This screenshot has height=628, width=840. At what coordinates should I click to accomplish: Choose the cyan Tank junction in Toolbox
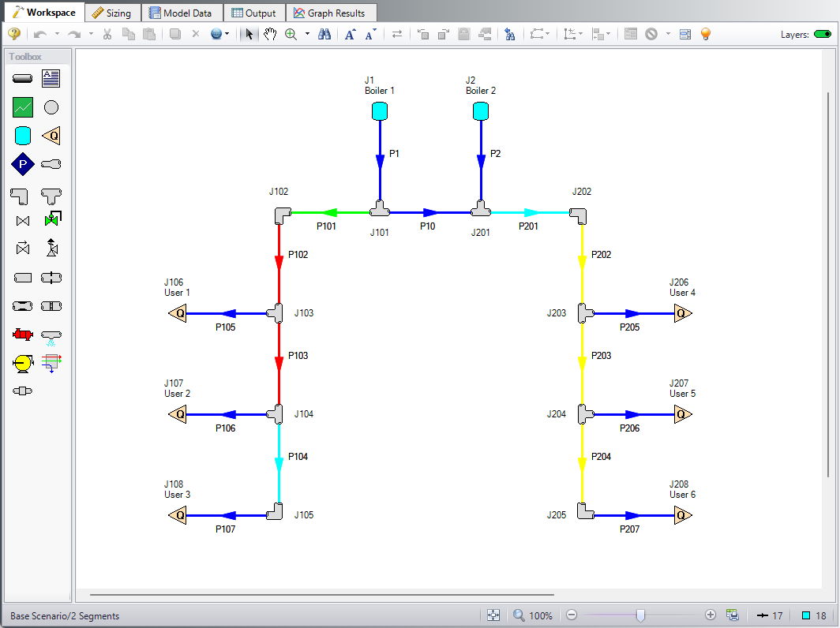click(22, 136)
